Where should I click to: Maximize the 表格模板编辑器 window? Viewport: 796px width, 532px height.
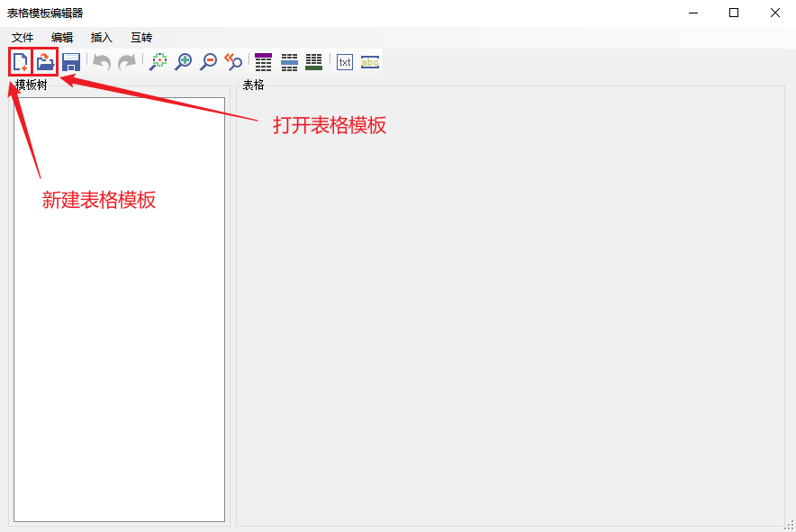tap(734, 13)
